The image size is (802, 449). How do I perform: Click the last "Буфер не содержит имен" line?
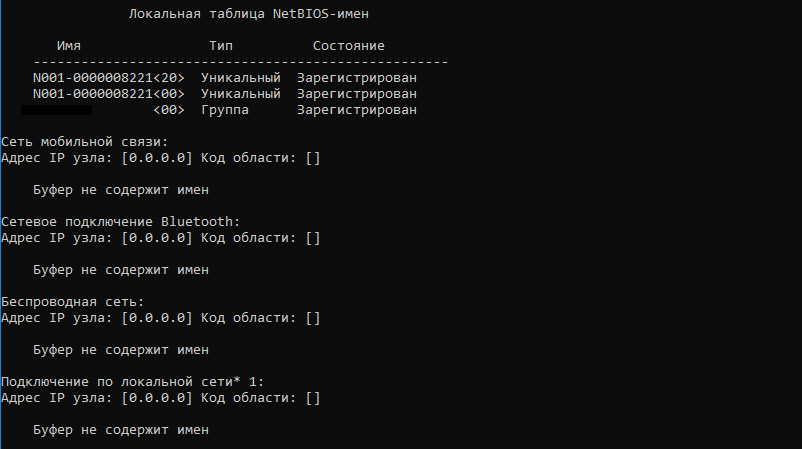pyautogui.click(x=121, y=430)
